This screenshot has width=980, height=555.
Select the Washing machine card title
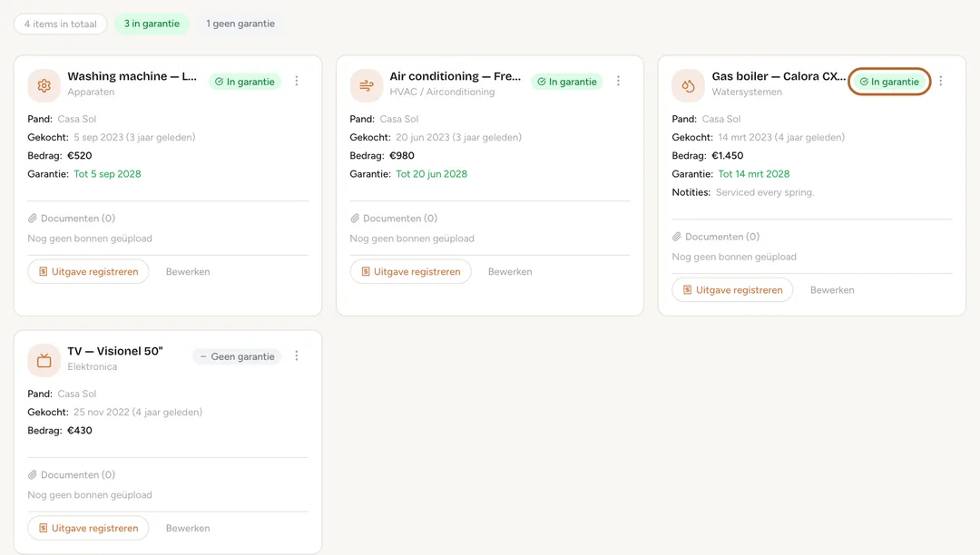(x=132, y=76)
